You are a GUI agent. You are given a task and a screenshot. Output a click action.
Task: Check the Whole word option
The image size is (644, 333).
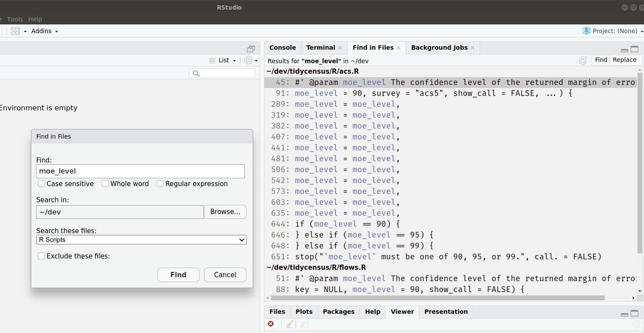coord(105,184)
